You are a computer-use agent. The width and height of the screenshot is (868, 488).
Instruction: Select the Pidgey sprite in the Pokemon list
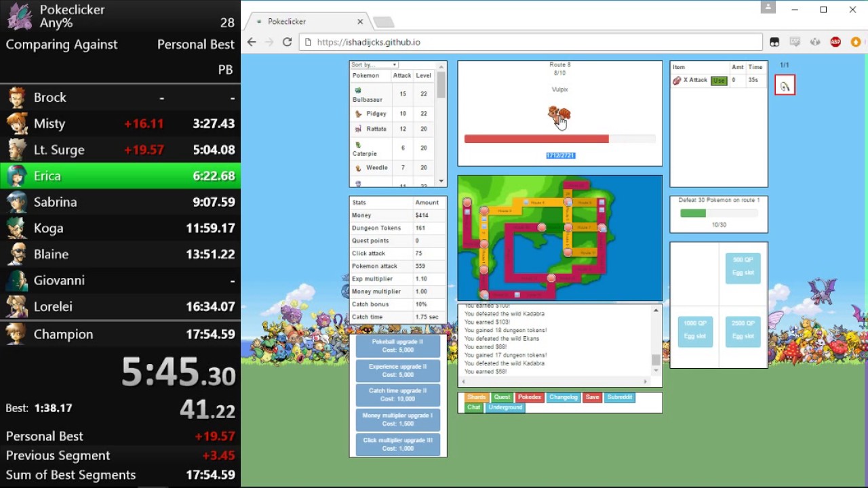click(359, 114)
